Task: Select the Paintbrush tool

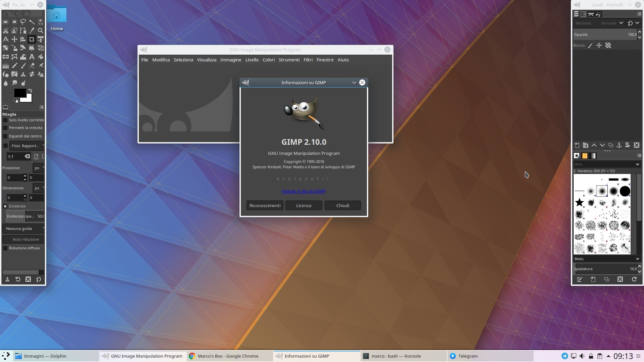Action: tap(23, 66)
